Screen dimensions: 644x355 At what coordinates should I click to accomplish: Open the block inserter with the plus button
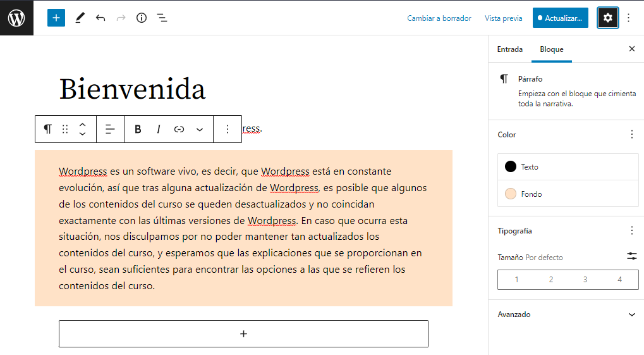(56, 18)
